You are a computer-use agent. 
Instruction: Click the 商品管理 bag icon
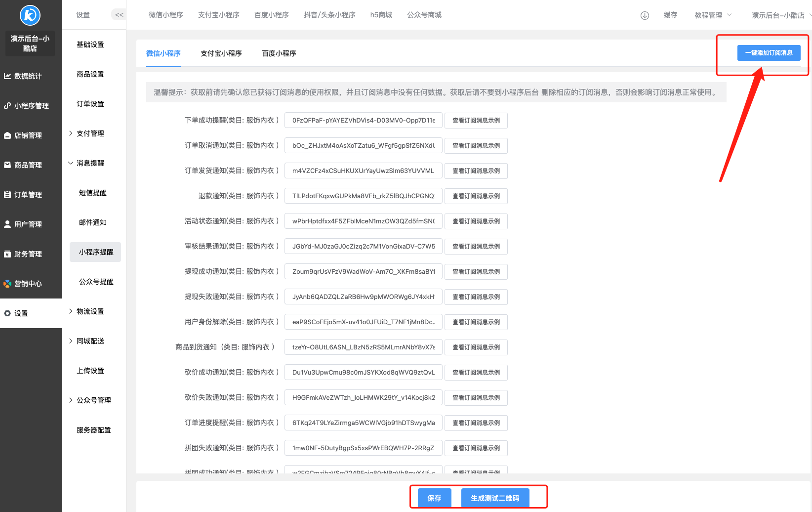pyautogui.click(x=7, y=165)
